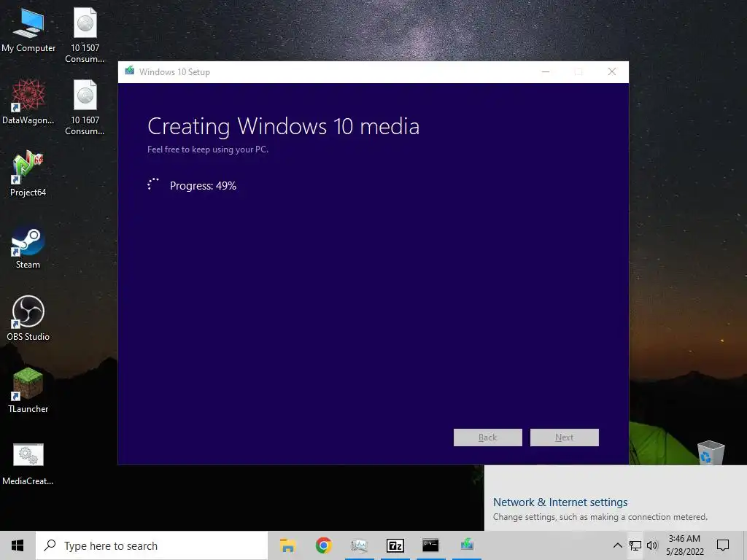Show hidden system tray icons

click(617, 545)
